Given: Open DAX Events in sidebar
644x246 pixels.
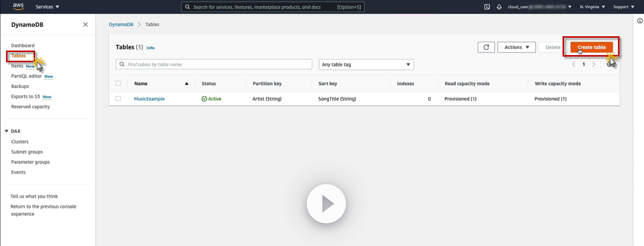Looking at the screenshot, I should click(x=18, y=172).
